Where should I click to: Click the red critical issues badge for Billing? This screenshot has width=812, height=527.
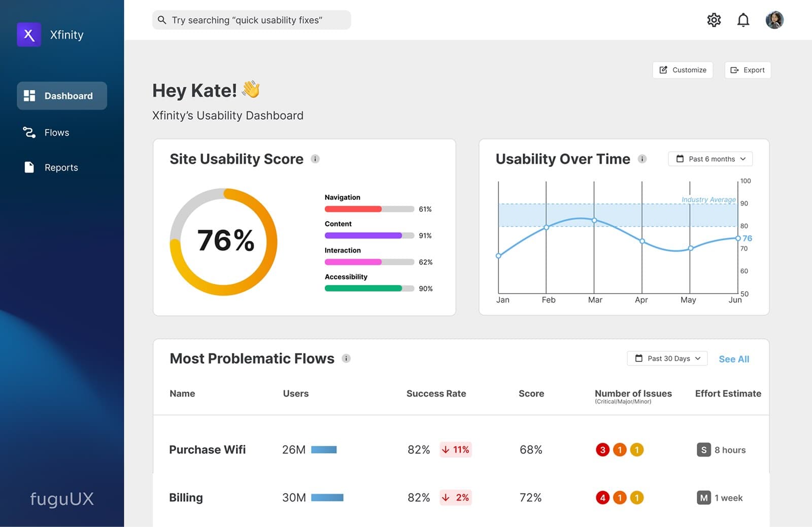point(602,498)
